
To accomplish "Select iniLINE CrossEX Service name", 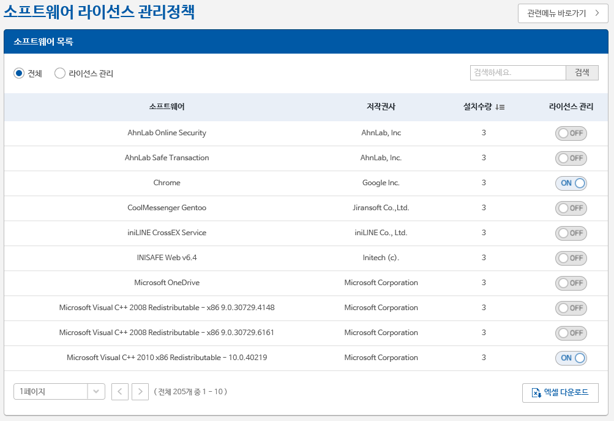I will [x=167, y=233].
